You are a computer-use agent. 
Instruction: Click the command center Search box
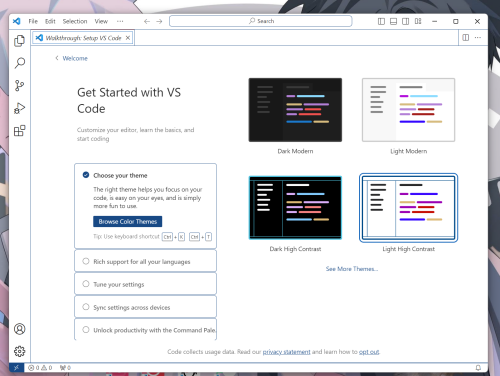coord(261,21)
